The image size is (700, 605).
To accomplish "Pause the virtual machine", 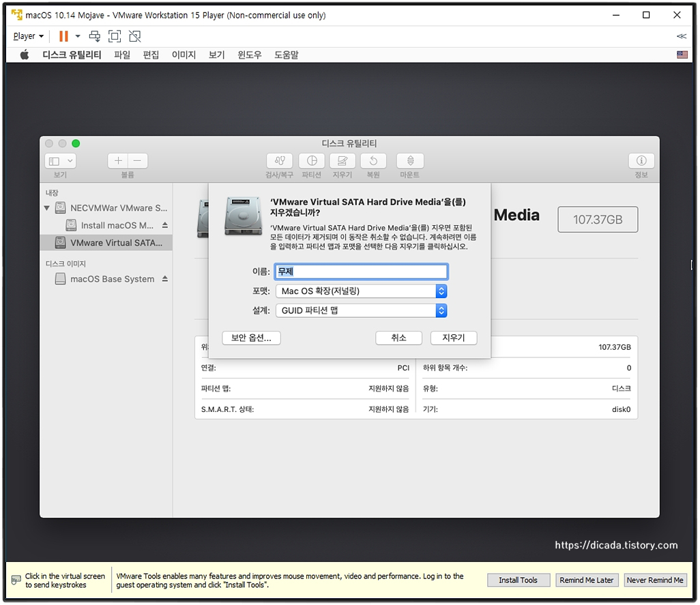I will click(x=64, y=36).
